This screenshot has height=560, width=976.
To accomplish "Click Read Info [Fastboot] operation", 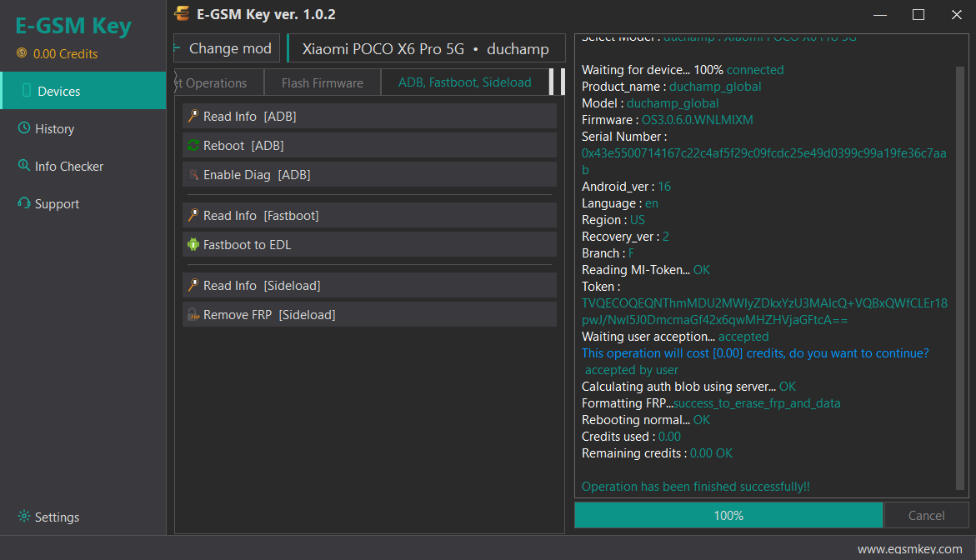I will click(x=370, y=215).
